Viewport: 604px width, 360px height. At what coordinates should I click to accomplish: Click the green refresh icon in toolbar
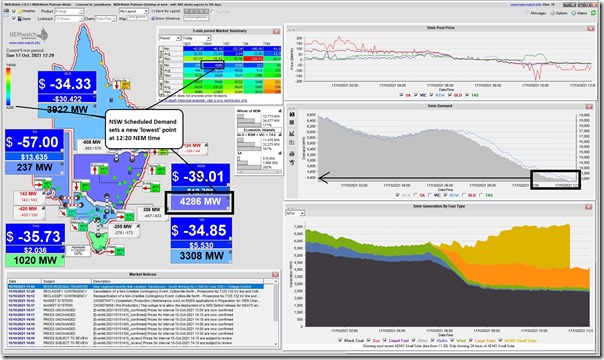pos(594,13)
